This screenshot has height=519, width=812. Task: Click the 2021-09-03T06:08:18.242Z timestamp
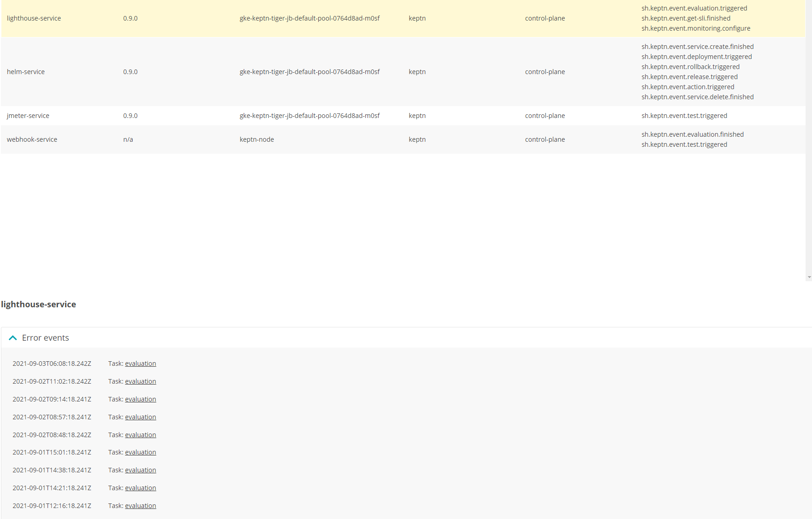(52, 363)
